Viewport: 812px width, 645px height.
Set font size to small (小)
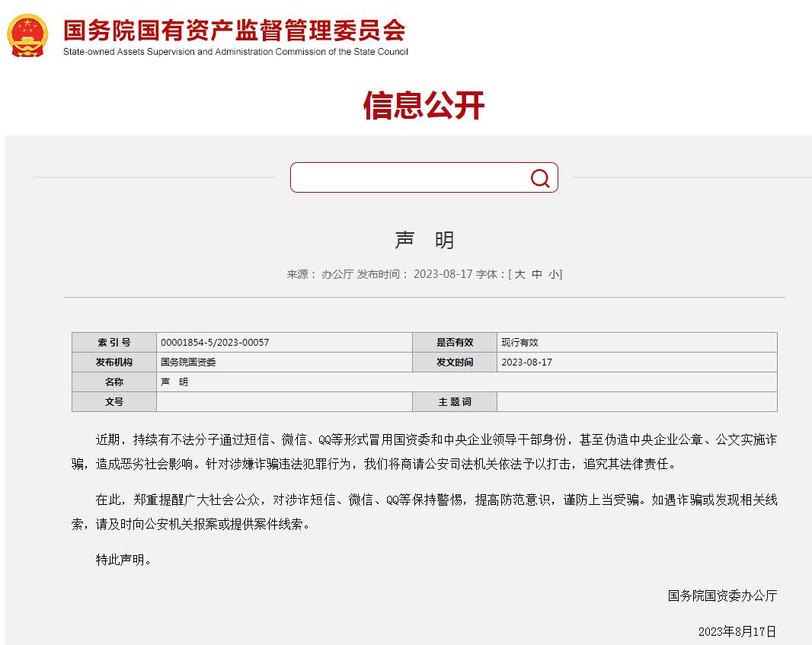coord(554,274)
